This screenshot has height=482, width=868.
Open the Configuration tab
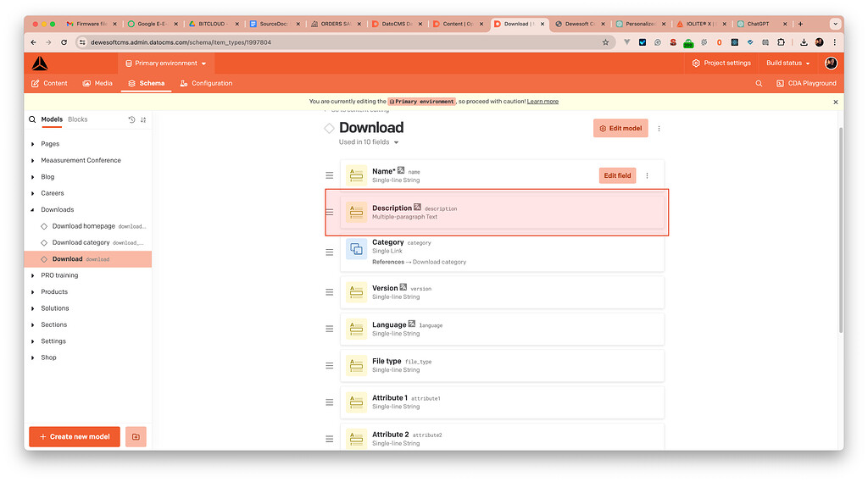coord(206,84)
